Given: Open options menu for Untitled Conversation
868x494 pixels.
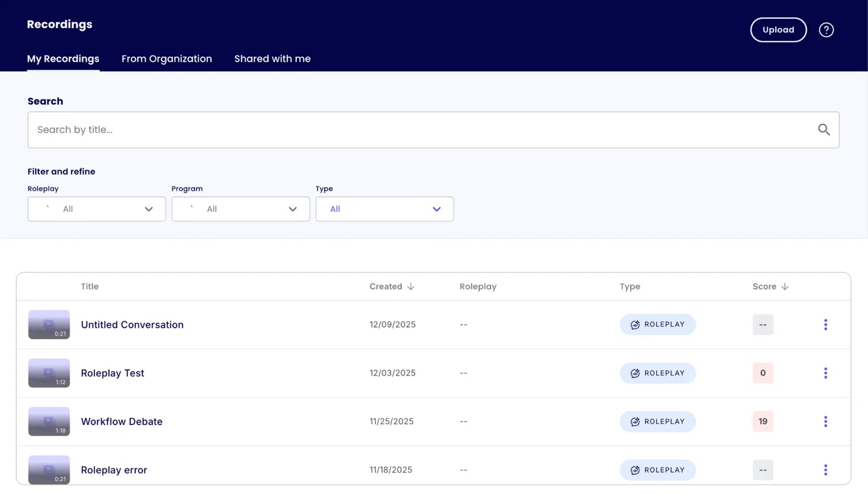Looking at the screenshot, I should click(825, 324).
